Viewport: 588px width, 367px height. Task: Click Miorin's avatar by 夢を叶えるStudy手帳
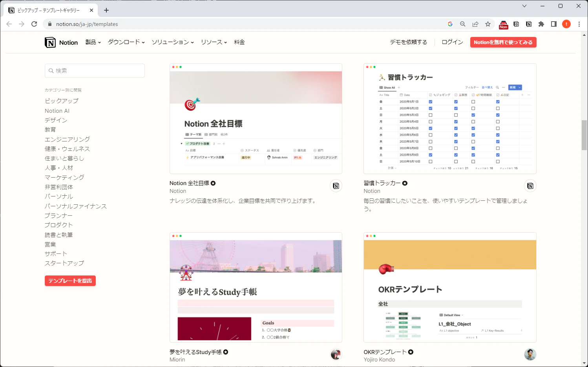pyautogui.click(x=336, y=354)
